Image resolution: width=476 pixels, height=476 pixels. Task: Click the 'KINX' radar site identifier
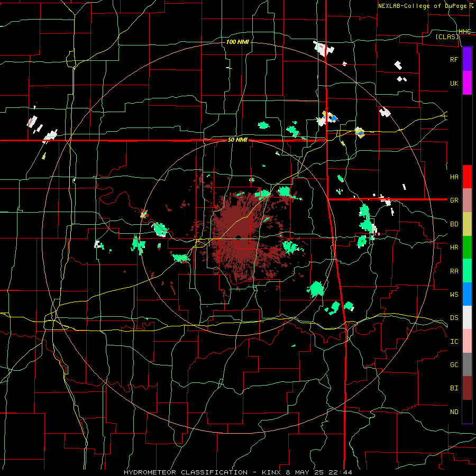coord(271,472)
